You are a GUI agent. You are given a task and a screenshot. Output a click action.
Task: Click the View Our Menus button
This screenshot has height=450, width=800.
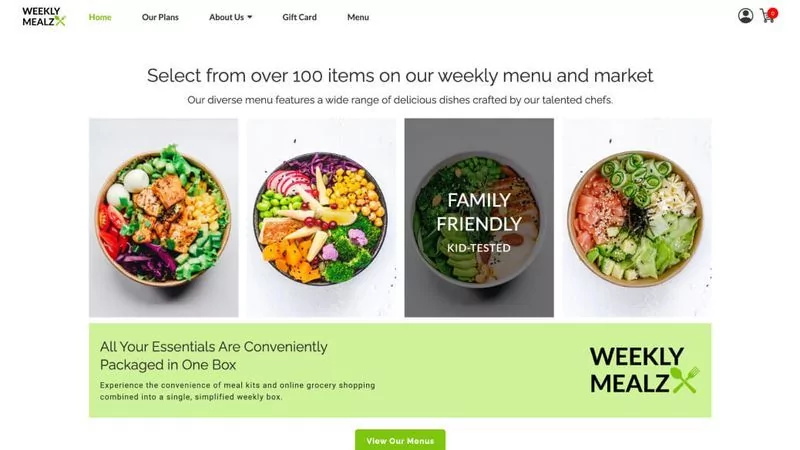point(400,440)
